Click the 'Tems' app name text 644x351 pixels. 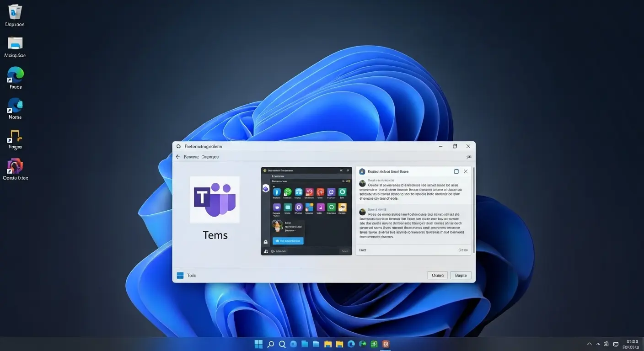(x=215, y=235)
